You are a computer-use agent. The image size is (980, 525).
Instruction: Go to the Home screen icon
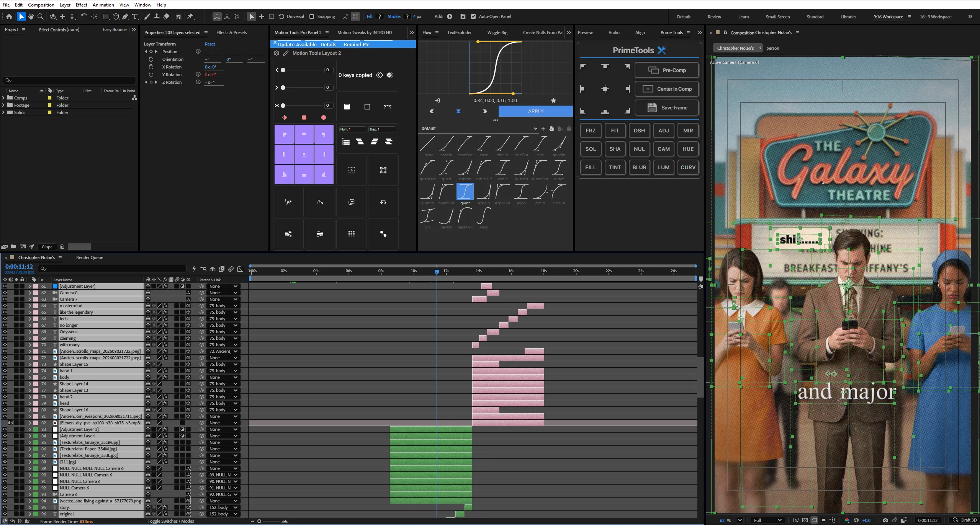(x=9, y=16)
